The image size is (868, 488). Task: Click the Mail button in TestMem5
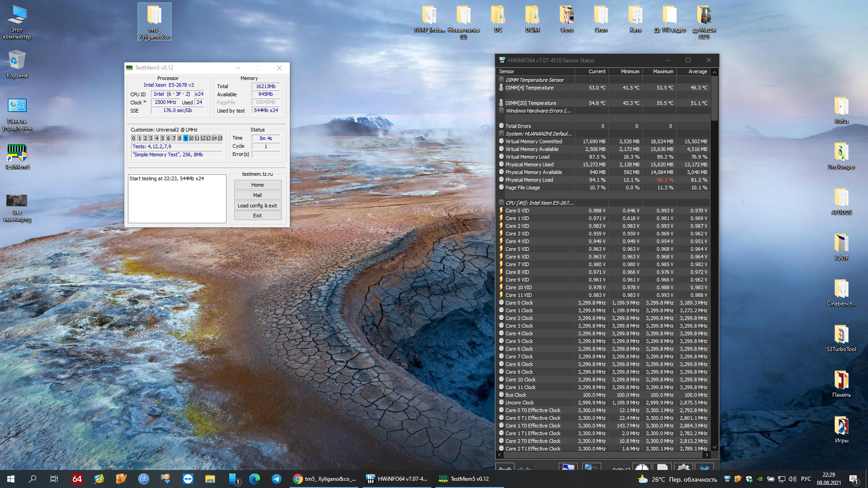(257, 195)
